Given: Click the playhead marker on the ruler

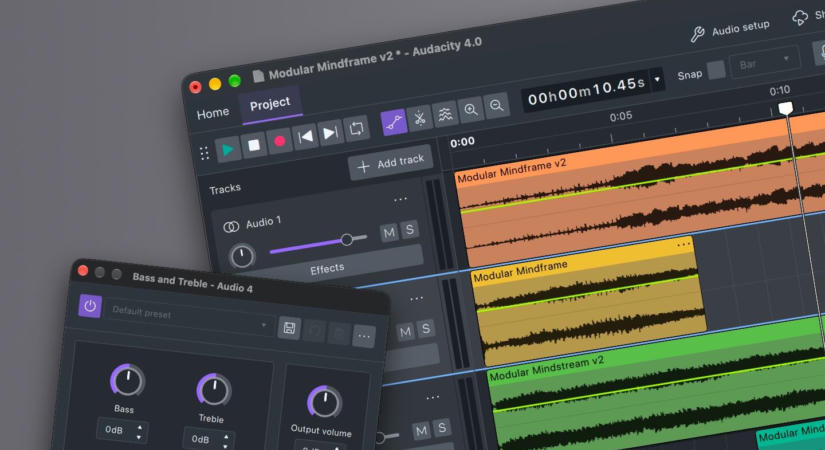Looking at the screenshot, I should click(786, 108).
